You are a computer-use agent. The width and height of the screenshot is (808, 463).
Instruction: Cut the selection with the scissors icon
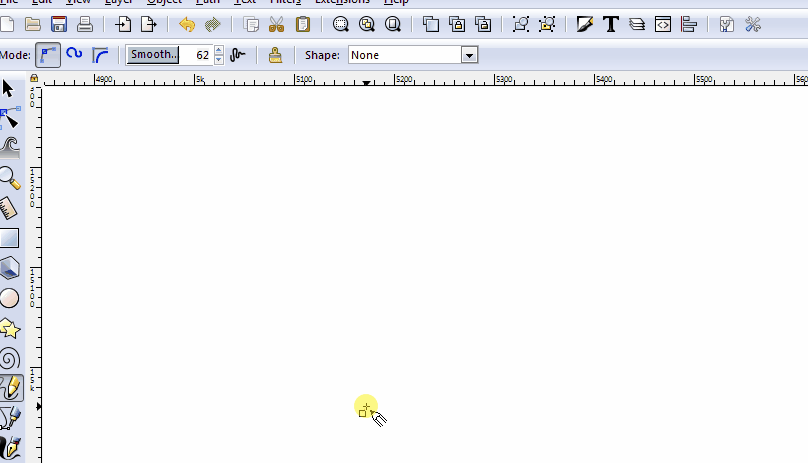pos(277,24)
